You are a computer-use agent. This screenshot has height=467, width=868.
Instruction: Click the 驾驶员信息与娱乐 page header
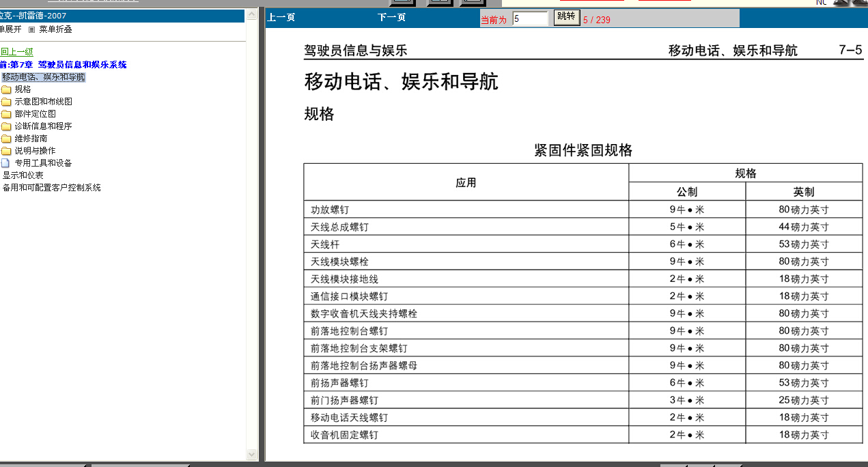tap(356, 51)
